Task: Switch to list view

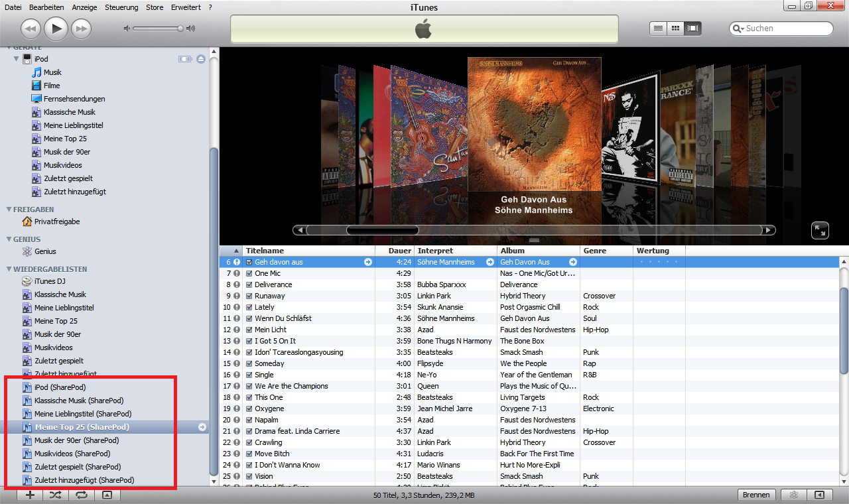Action: [x=658, y=29]
